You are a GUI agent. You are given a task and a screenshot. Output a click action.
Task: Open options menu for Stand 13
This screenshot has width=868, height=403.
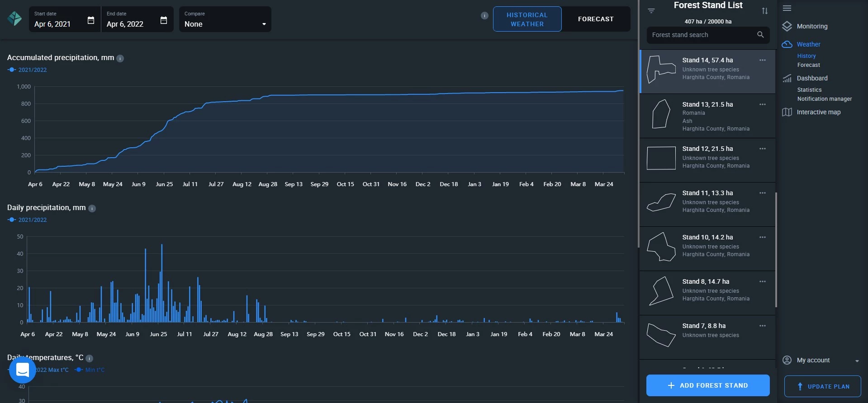coord(763,104)
